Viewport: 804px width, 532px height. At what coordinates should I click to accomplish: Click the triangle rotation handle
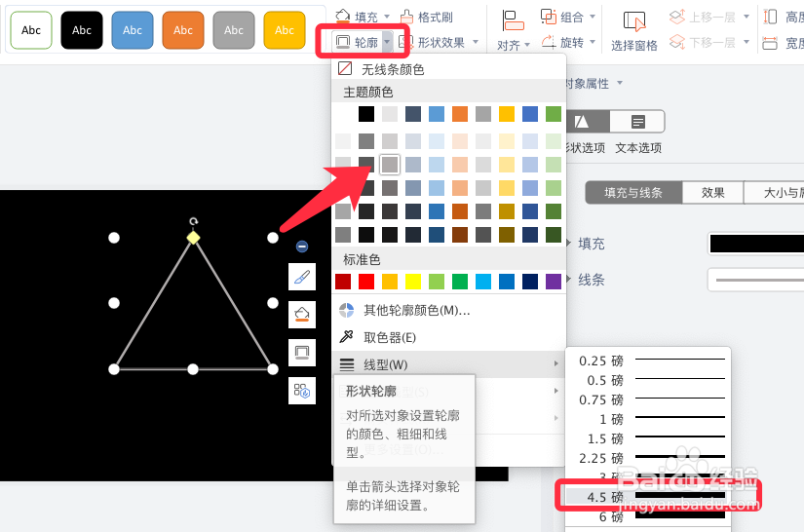point(193,221)
